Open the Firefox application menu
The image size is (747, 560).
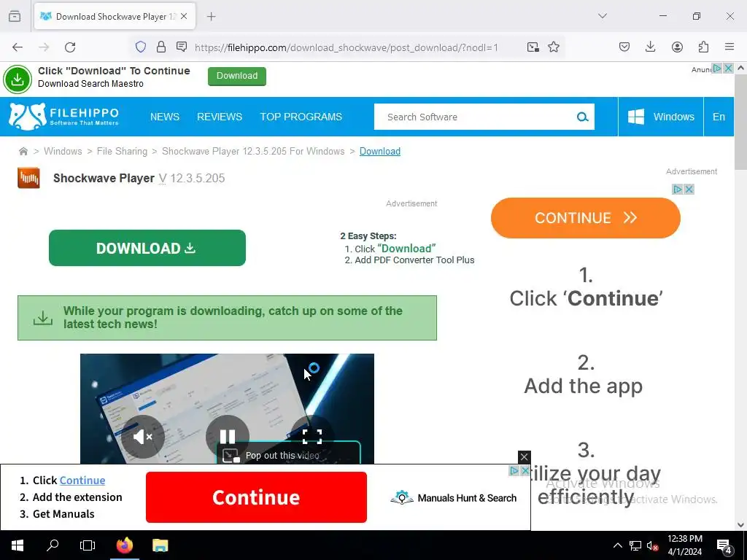pos(729,47)
